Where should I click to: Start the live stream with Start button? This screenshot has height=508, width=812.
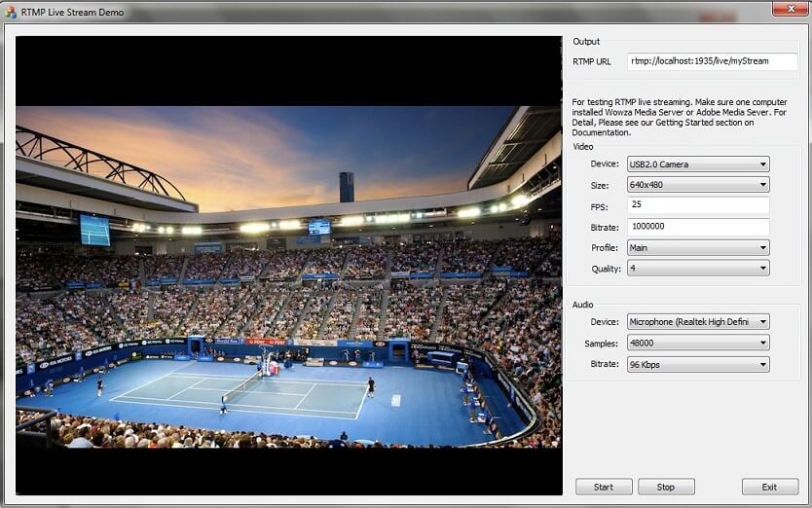[x=604, y=487]
